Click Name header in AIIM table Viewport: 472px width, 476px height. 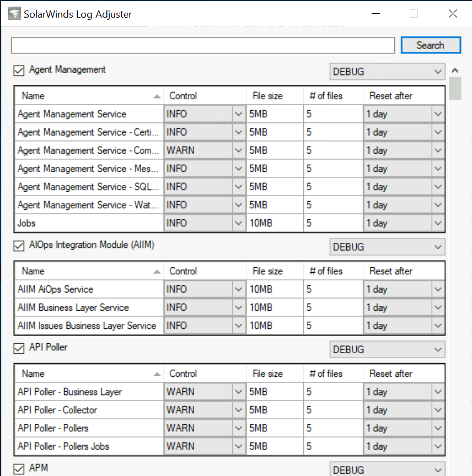pos(89,271)
